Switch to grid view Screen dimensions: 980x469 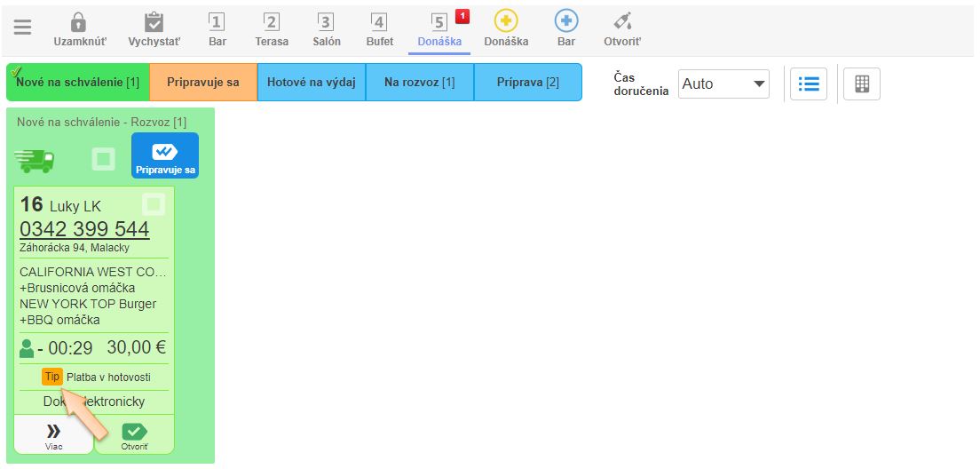tap(861, 84)
